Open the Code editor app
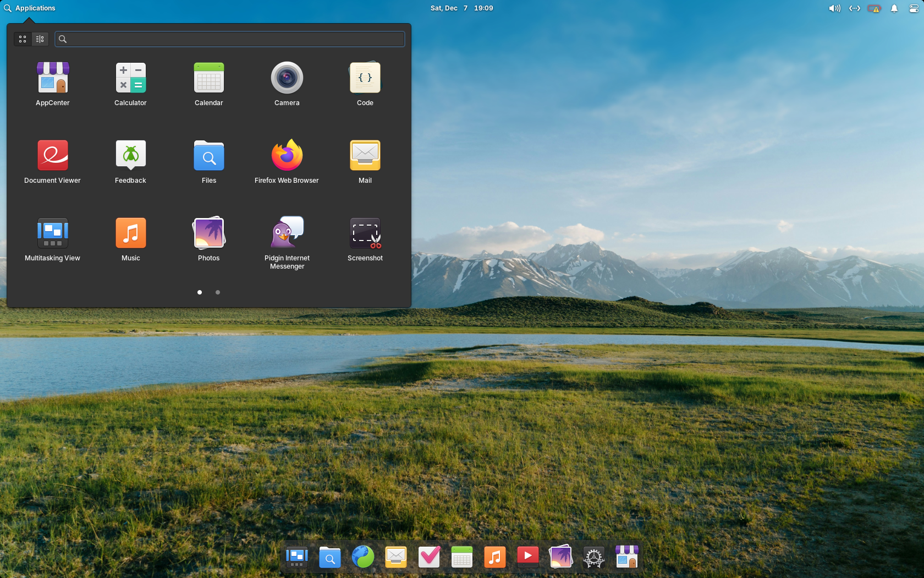 coord(365,84)
